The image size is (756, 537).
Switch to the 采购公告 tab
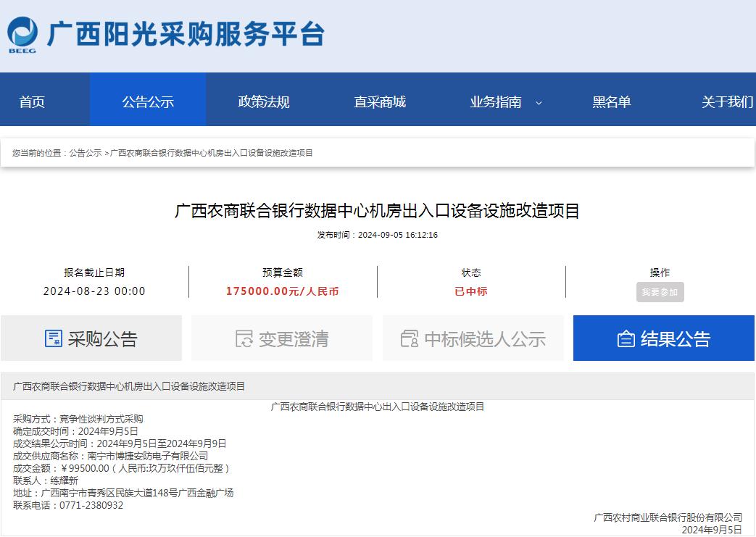tap(91, 338)
